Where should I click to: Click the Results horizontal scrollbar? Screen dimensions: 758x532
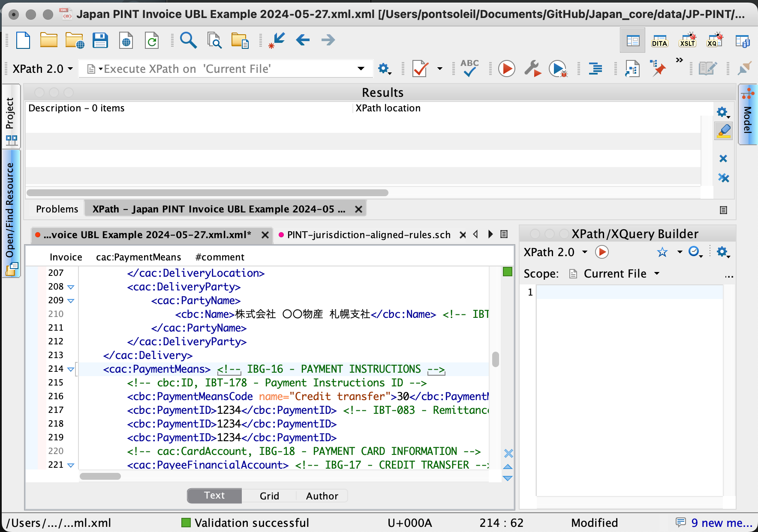click(x=208, y=193)
